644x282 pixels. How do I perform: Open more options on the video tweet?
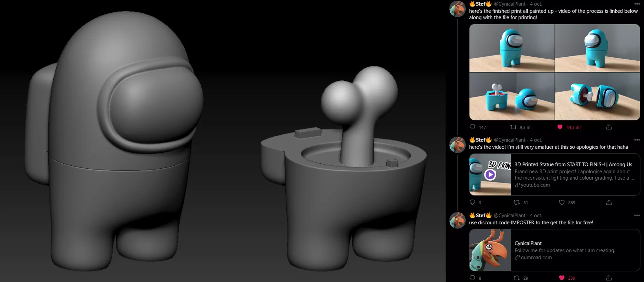[x=637, y=140]
